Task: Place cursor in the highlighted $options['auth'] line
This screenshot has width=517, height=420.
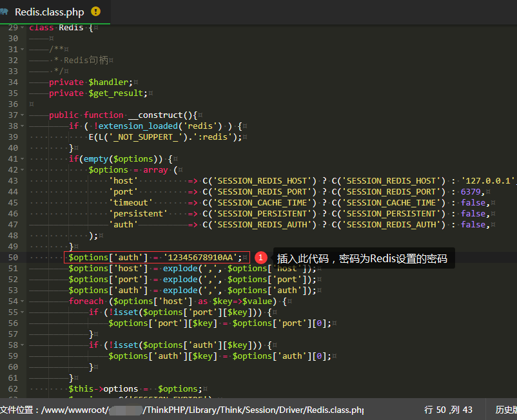Action: 155,258
